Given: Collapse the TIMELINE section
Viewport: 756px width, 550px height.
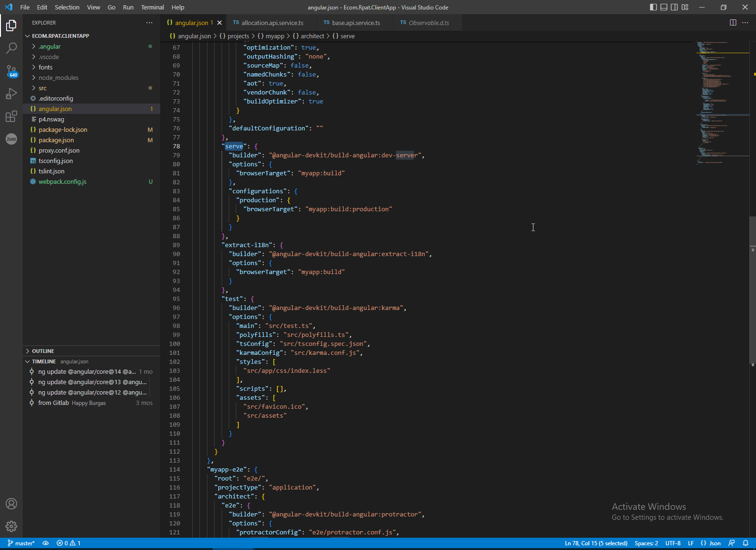Looking at the screenshot, I should (43, 361).
